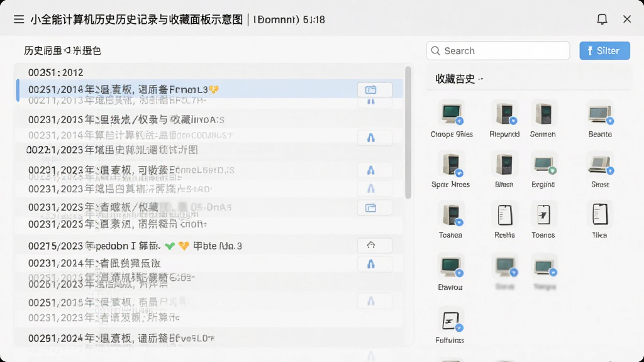Select the 00215/2023 pedobn row
The image size is (644, 362).
(x=209, y=246)
